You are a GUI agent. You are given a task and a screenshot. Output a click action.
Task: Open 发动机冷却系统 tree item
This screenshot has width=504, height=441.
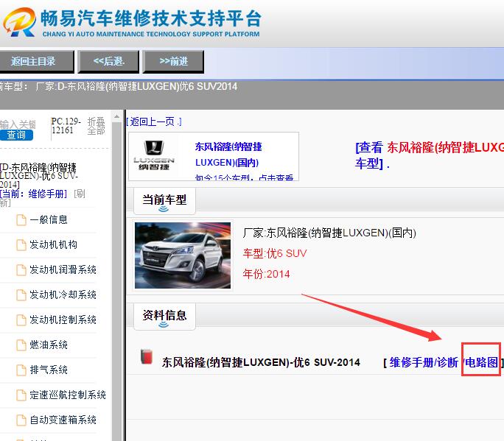[63, 294]
